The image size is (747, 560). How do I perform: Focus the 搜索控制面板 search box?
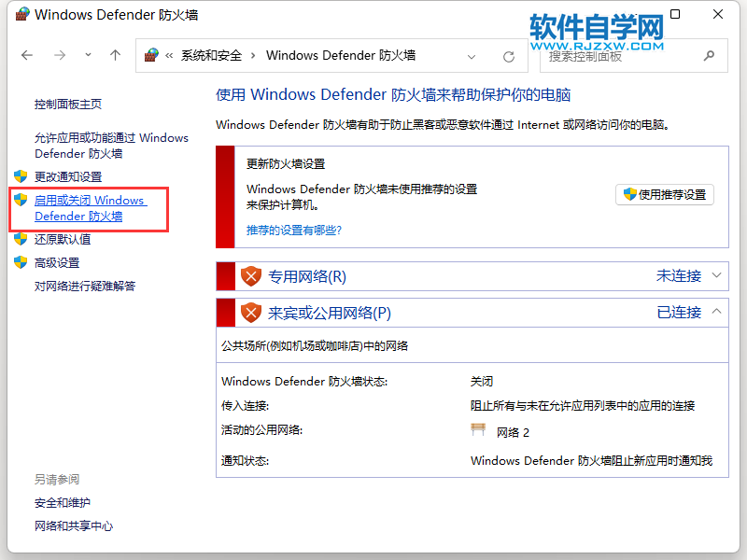click(634, 56)
